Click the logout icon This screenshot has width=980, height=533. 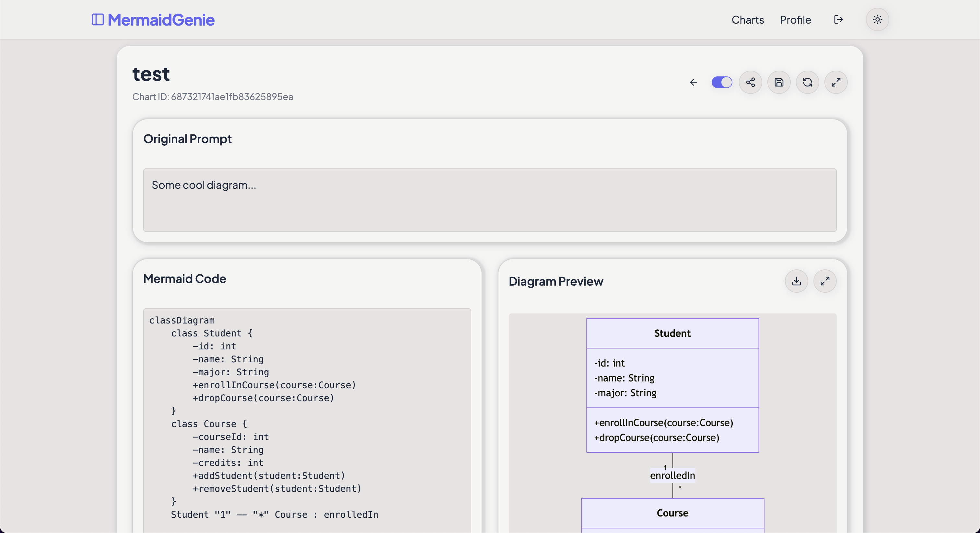(838, 19)
